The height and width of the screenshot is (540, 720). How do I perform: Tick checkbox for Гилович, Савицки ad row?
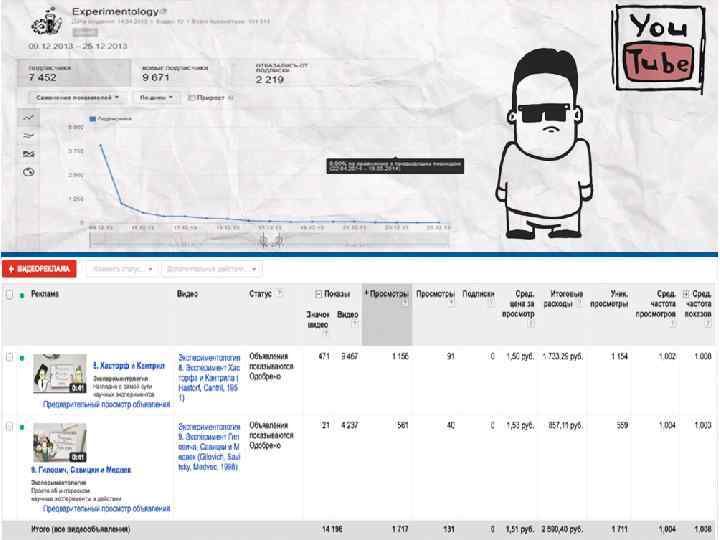coord(9,427)
